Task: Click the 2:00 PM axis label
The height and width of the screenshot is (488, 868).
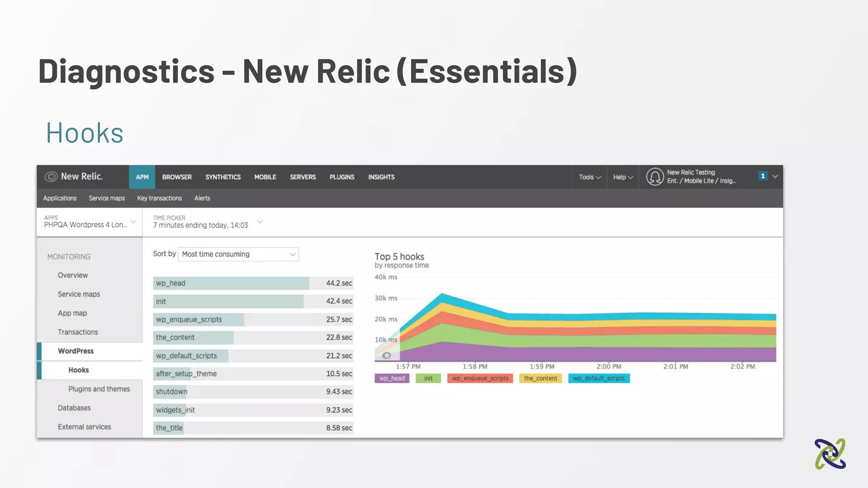Action: point(609,366)
